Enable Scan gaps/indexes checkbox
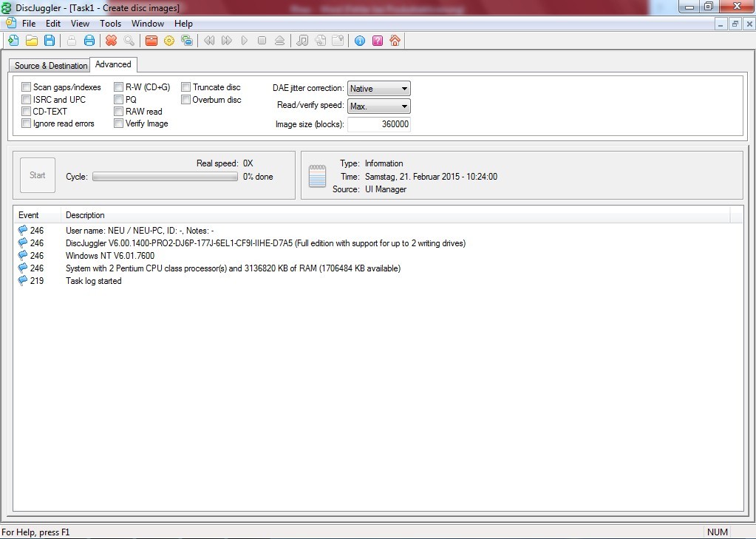The width and height of the screenshot is (756, 539). [26, 87]
